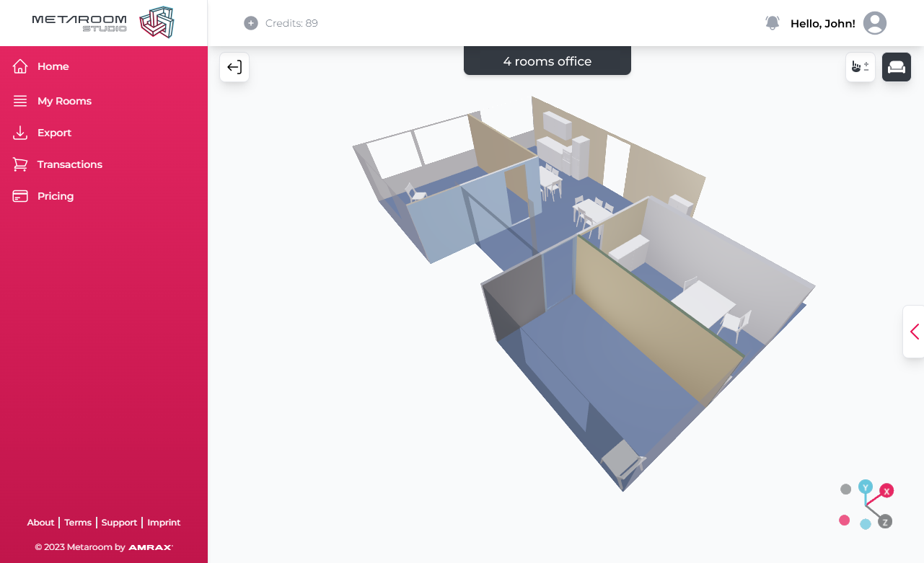Click the 4 rooms office title banner

pos(547,61)
